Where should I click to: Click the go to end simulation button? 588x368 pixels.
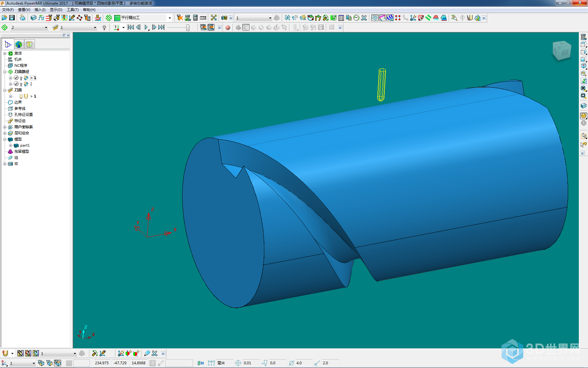pos(161,28)
